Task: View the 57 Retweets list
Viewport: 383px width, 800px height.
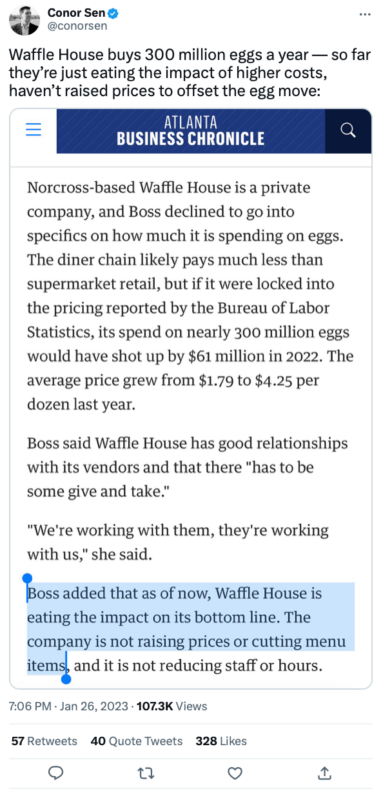Action: coord(44,741)
